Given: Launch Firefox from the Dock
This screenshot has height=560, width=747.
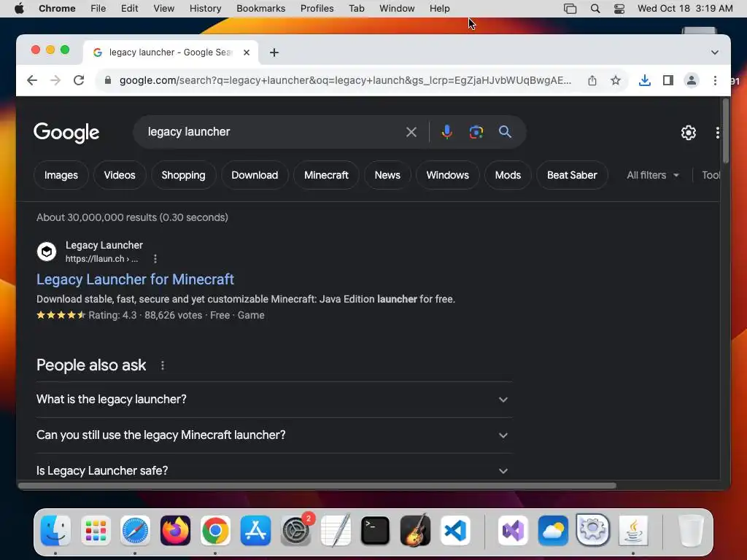Looking at the screenshot, I should tap(175, 530).
